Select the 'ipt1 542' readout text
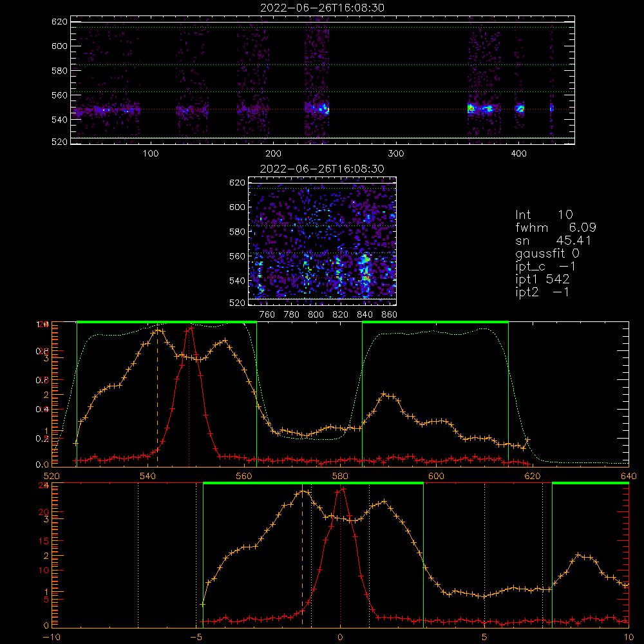The width and height of the screenshot is (644, 644). (542, 279)
